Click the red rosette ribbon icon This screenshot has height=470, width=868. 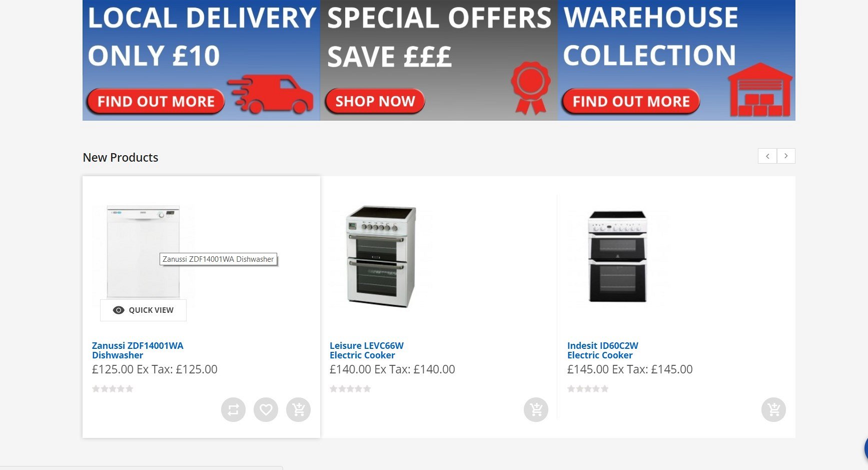(x=531, y=88)
